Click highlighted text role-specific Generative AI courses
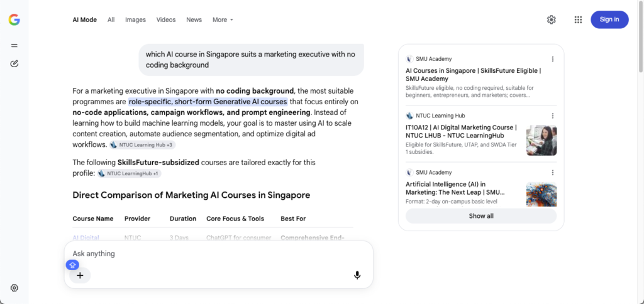The image size is (644, 304). [208, 102]
